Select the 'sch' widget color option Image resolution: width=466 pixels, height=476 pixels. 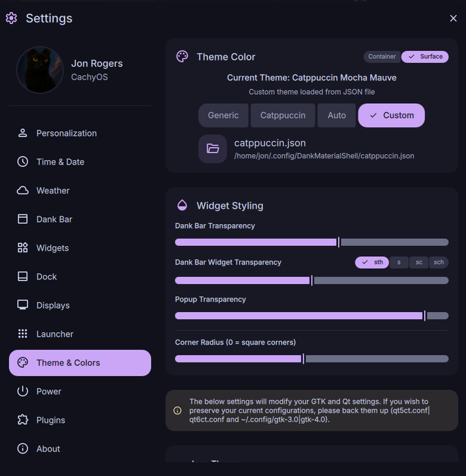(439, 262)
